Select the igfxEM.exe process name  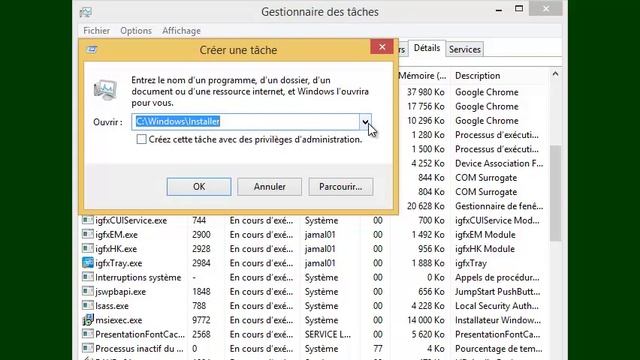point(116,235)
